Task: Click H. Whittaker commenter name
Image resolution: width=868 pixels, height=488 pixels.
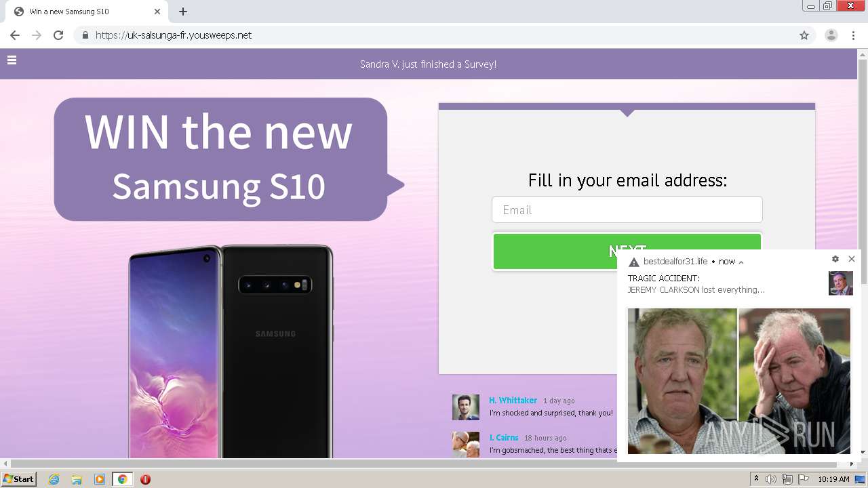Action: pyautogui.click(x=513, y=401)
